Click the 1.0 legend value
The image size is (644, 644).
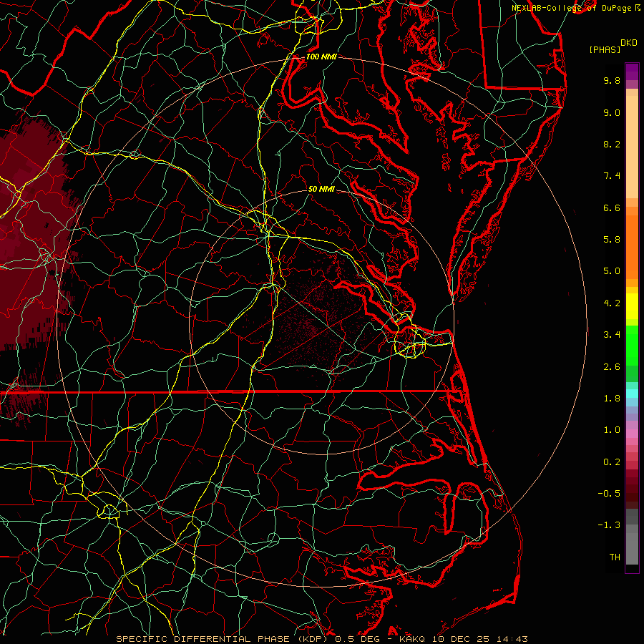click(x=612, y=430)
